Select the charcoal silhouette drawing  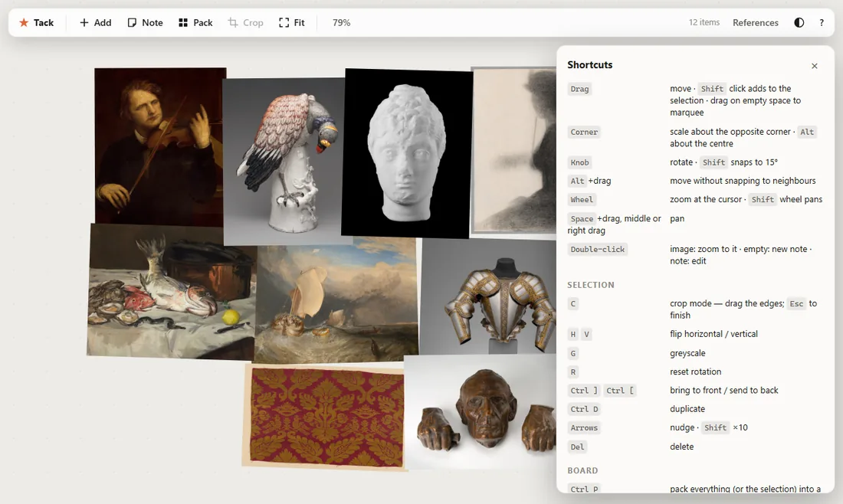click(513, 151)
